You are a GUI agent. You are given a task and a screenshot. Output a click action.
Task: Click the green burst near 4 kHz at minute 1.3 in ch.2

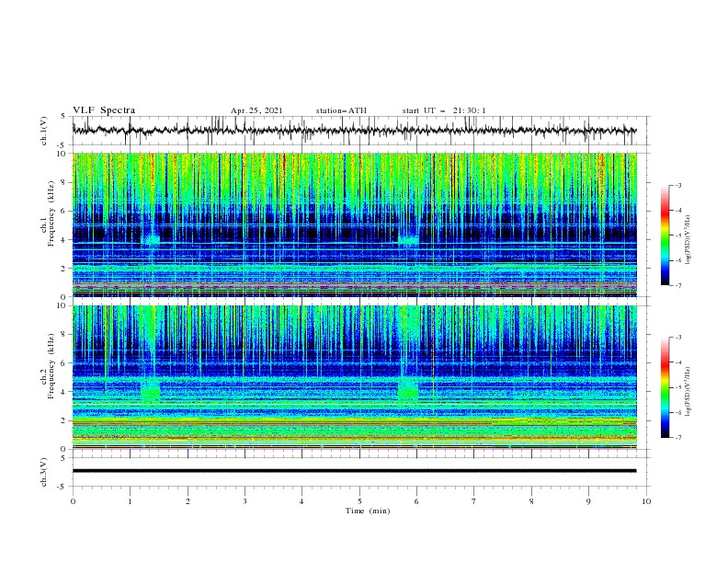click(x=150, y=391)
